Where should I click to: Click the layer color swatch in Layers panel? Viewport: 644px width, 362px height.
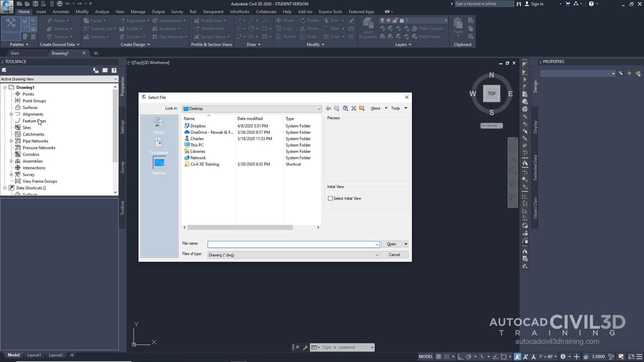click(x=402, y=20)
